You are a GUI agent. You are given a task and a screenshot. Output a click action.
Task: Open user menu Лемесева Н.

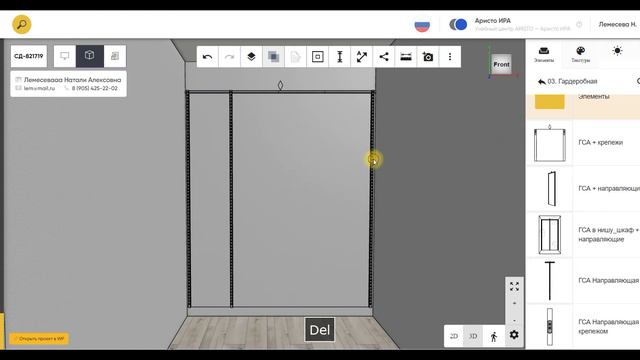617,24
